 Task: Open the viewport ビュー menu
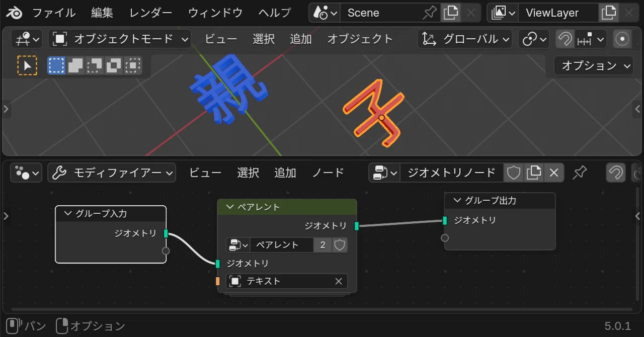[x=221, y=39]
